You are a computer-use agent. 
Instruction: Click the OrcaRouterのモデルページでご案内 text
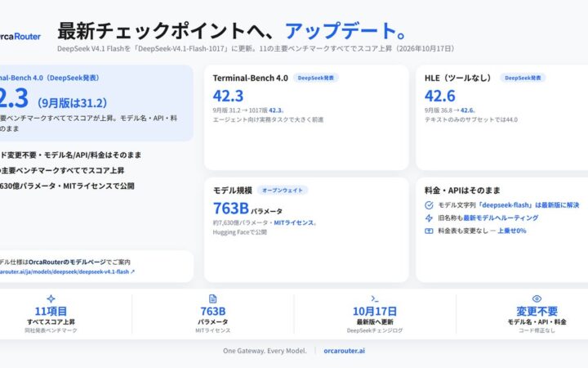79,262
